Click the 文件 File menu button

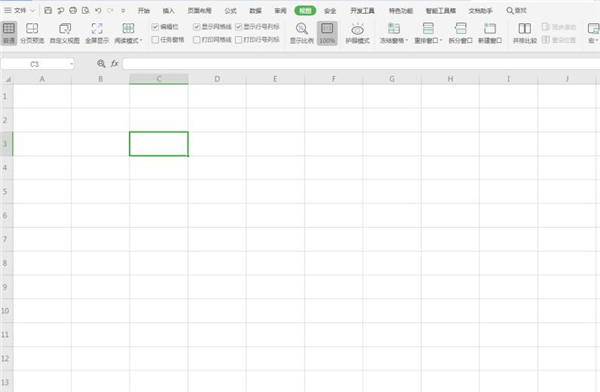point(19,10)
